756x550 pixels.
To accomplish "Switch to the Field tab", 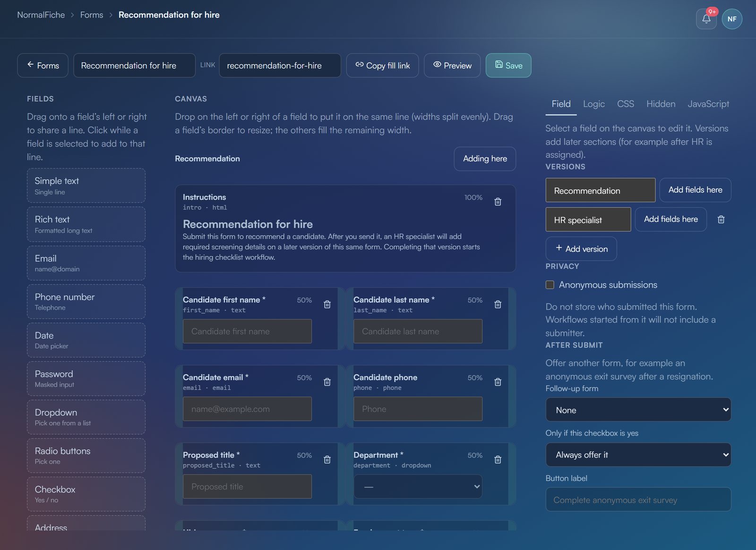I will (x=561, y=104).
